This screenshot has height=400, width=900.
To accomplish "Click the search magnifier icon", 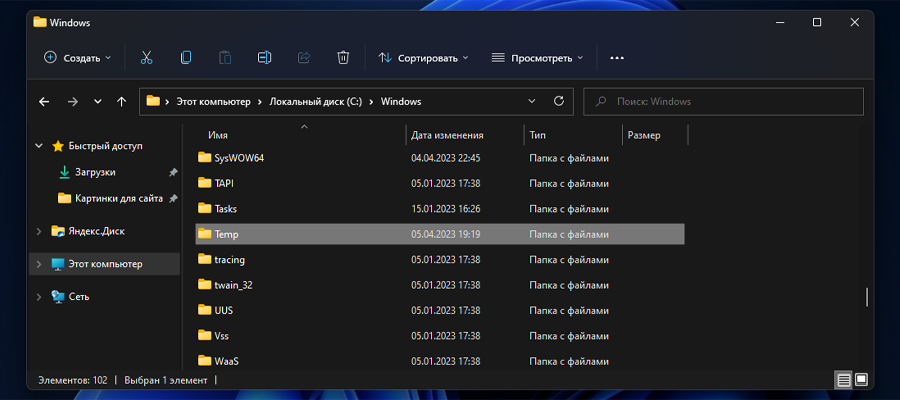I will tap(601, 102).
